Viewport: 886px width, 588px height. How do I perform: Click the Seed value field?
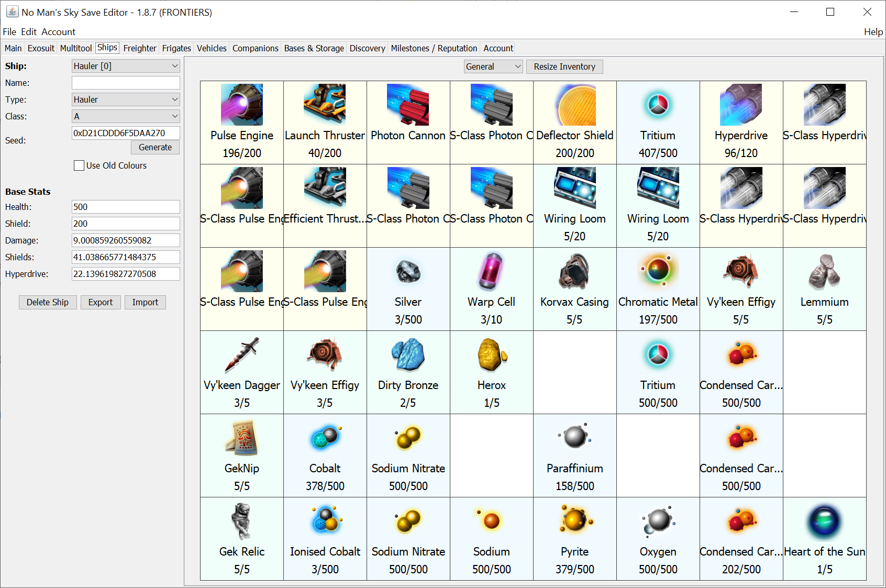(x=126, y=133)
